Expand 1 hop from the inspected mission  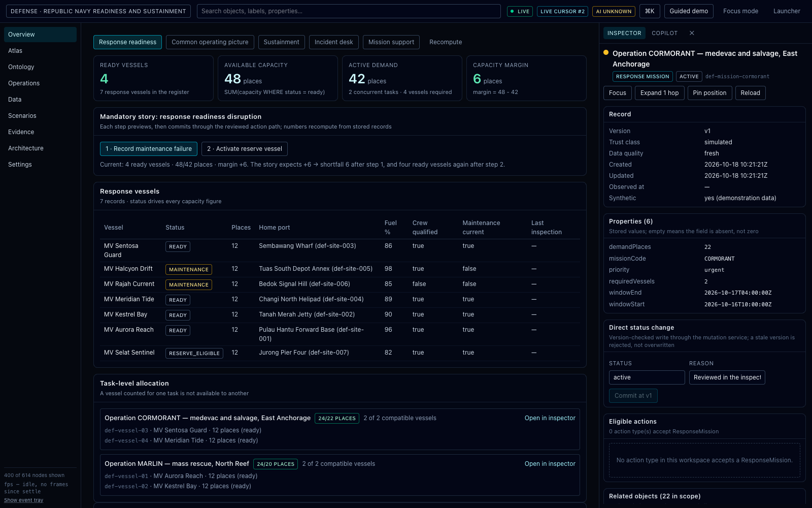(660, 93)
